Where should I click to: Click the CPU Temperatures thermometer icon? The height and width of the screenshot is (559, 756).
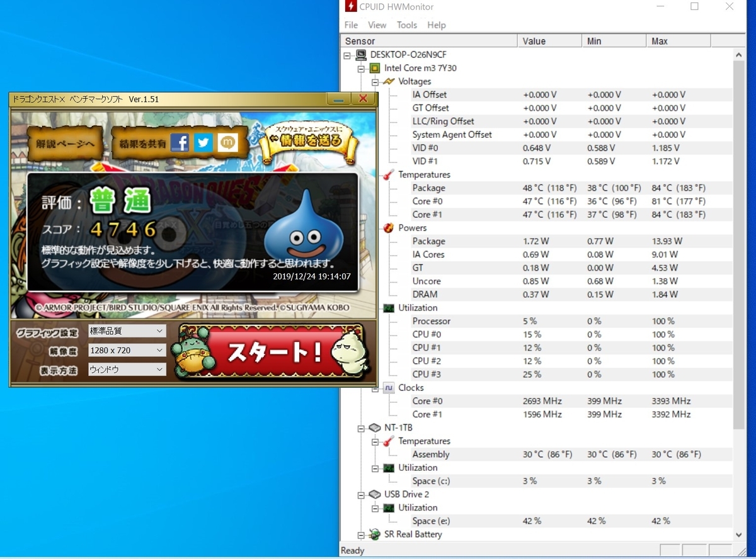click(389, 174)
